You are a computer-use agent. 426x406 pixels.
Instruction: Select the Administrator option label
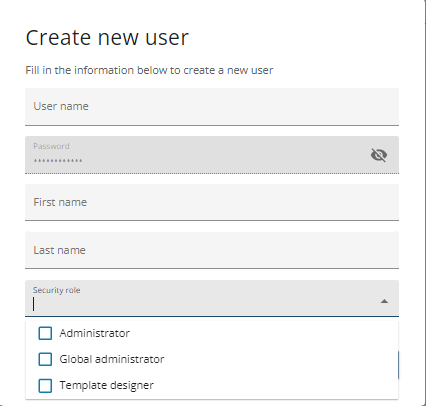[x=95, y=333]
